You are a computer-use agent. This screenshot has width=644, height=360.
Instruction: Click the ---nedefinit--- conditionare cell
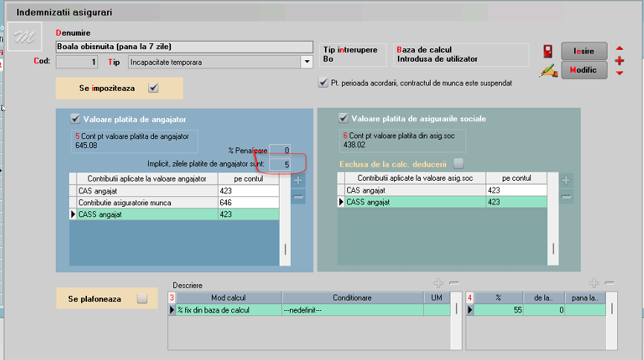point(352,310)
